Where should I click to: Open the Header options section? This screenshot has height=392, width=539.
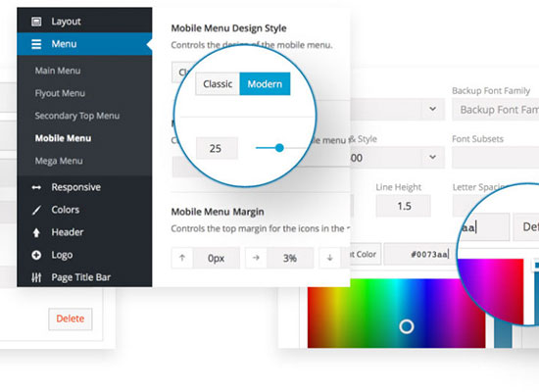point(84,233)
